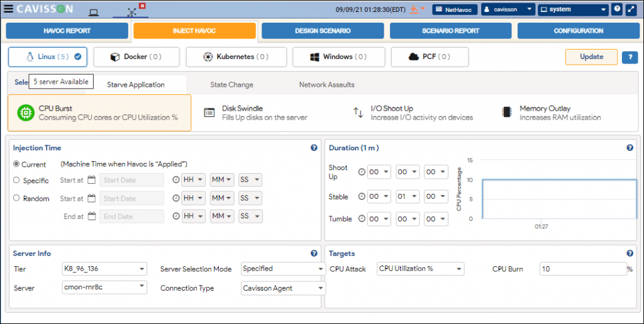Open the NetHavoc product button
This screenshot has width=644, height=324.
click(455, 9)
